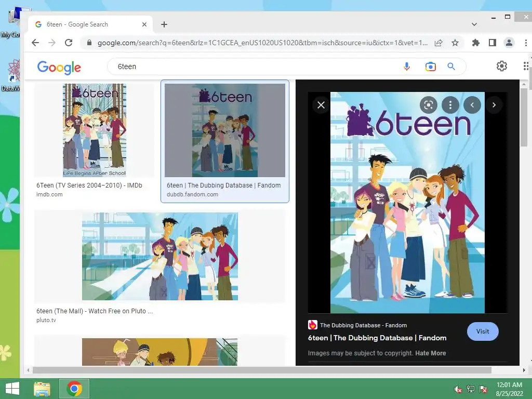Open the Chrome profile avatar

509,43
